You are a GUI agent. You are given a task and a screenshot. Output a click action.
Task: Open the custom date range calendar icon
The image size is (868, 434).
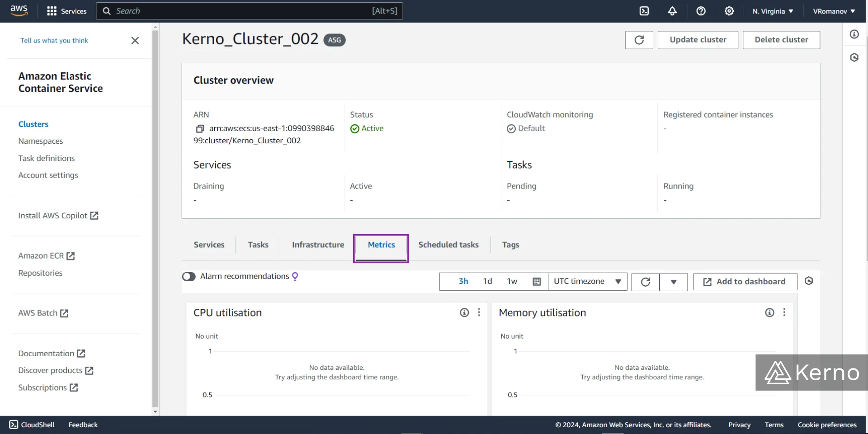pos(537,282)
